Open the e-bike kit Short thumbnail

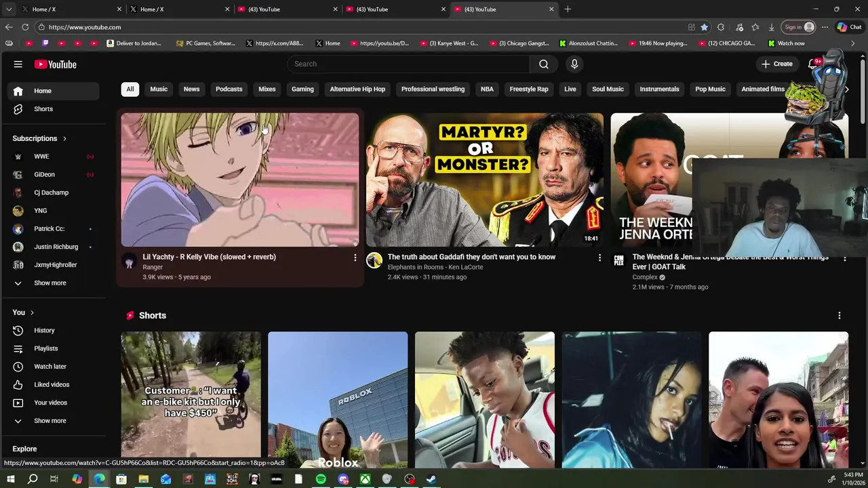coord(191,399)
